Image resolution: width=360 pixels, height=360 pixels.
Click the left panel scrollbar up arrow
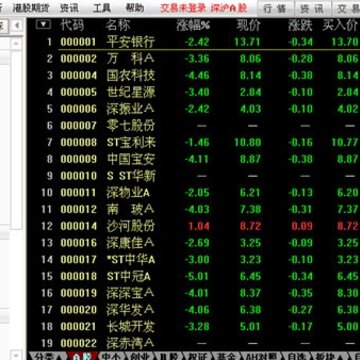point(16,44)
